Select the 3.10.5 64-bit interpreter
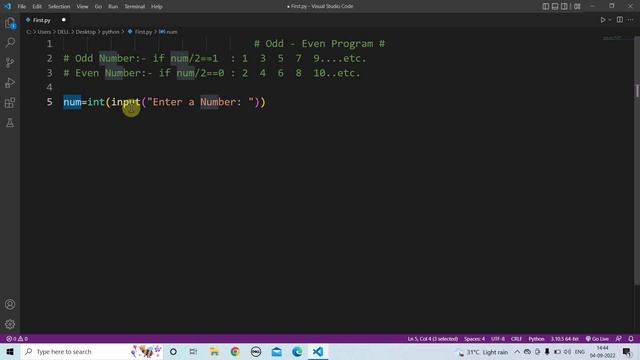 (x=565, y=339)
